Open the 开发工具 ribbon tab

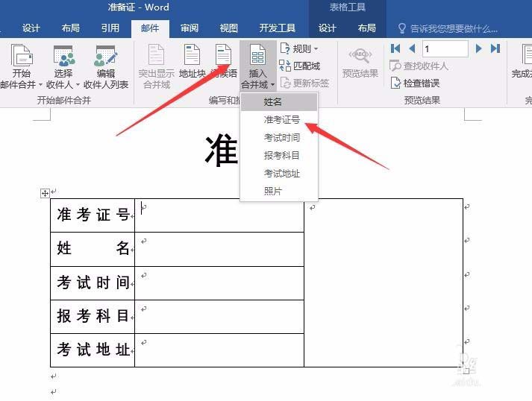[x=278, y=28]
